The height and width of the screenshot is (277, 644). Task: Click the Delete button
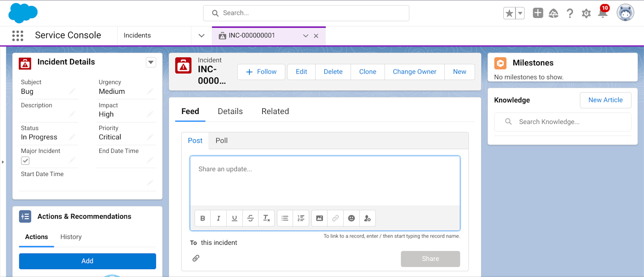tap(333, 72)
